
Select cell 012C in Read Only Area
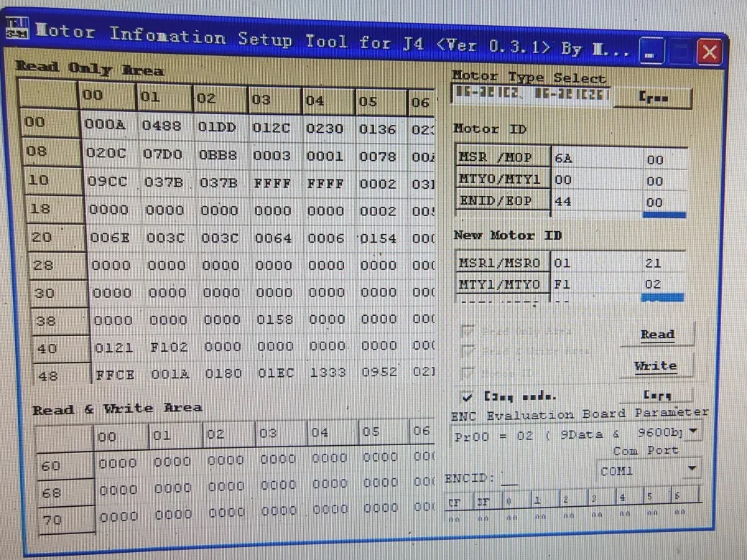click(275, 128)
